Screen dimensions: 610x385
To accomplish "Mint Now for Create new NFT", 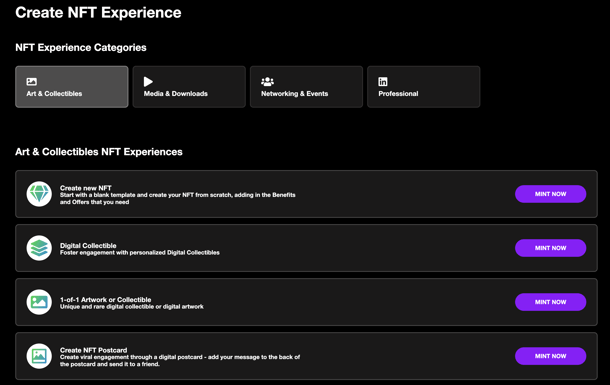I will point(550,194).
